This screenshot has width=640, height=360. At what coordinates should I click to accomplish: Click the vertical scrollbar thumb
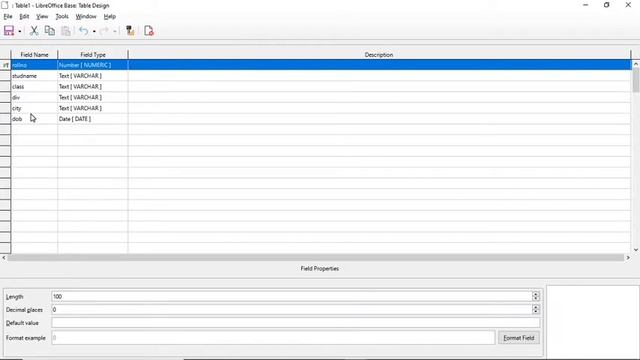pos(636,80)
